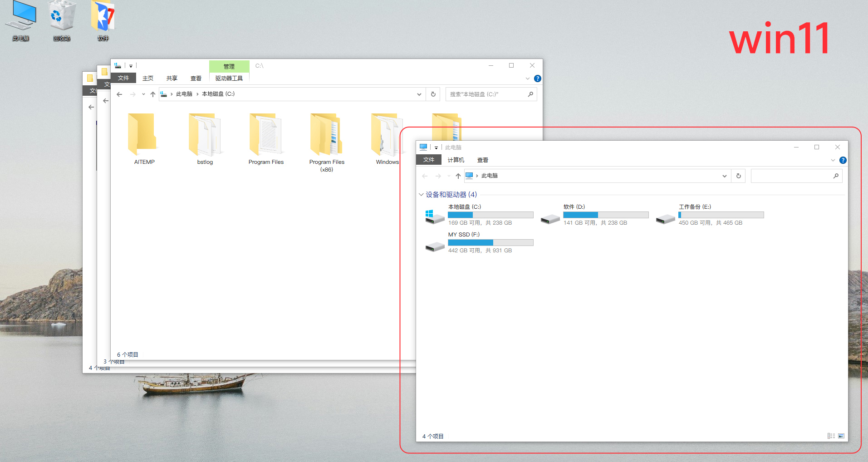Open address history dropdown in C: window

click(419, 94)
